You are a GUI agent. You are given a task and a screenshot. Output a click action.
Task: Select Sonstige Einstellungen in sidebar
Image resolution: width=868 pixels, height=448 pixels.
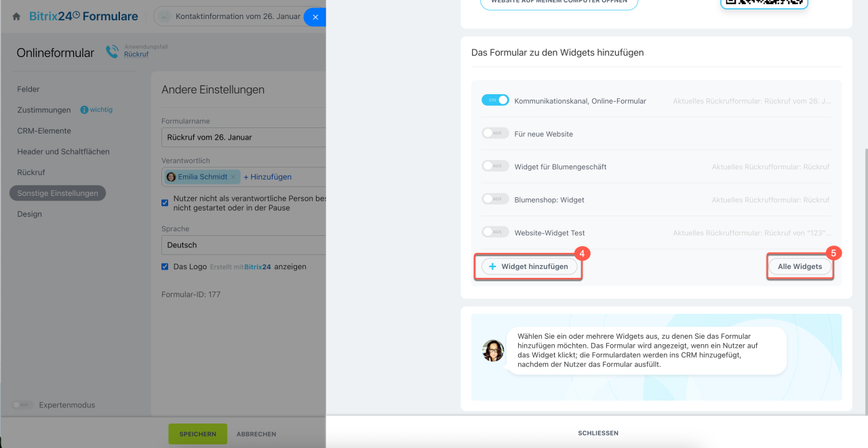58,193
